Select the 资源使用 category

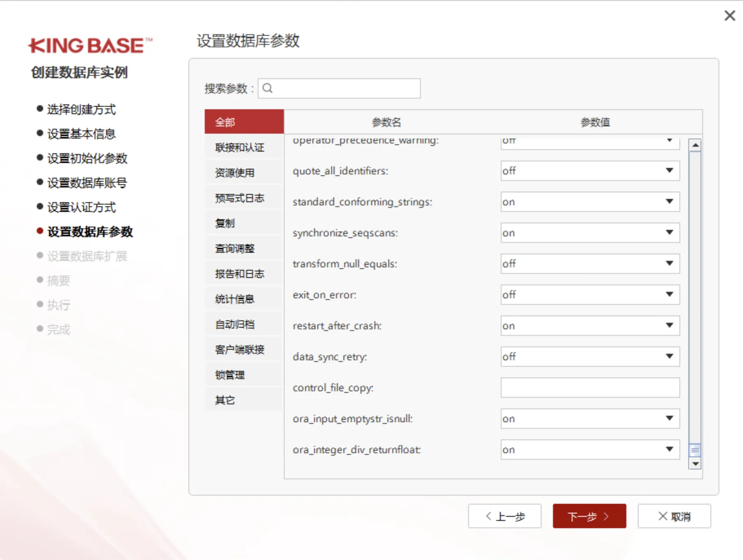pos(234,172)
